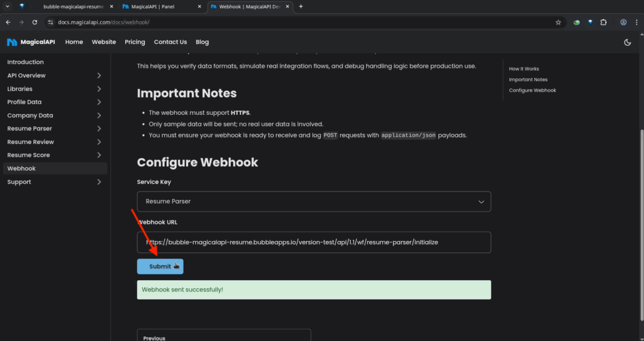Open Libraries sidebar item

(19, 89)
